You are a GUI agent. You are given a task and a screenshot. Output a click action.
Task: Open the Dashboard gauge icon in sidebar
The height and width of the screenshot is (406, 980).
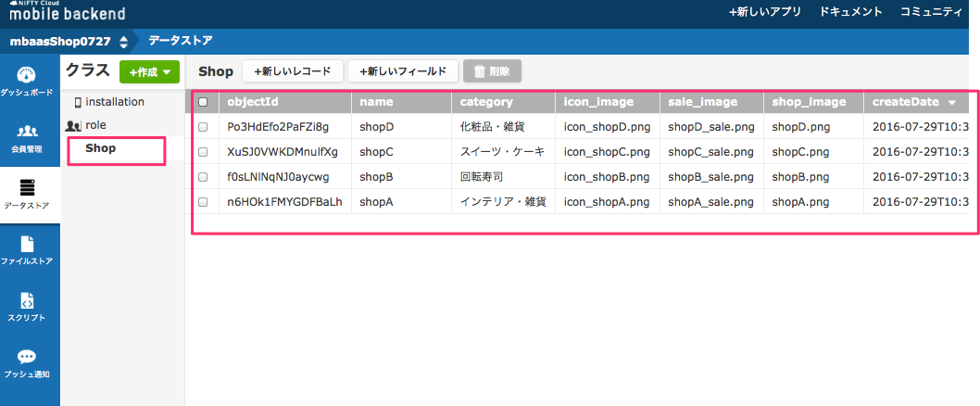click(28, 75)
